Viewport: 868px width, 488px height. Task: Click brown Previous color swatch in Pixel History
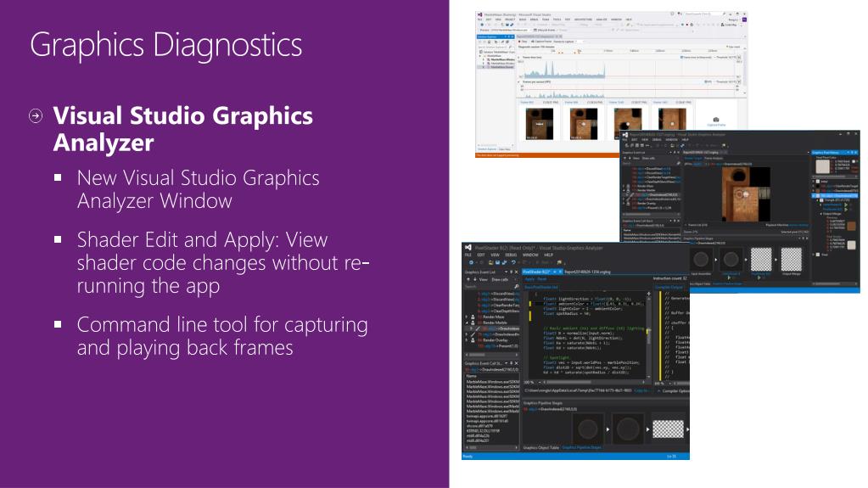(851, 226)
